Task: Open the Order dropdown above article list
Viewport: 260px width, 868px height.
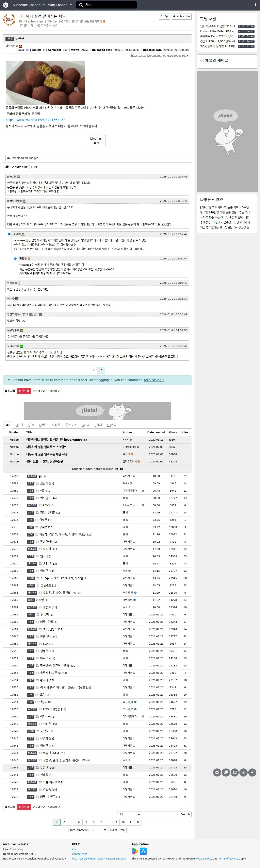Action: coord(38,391)
